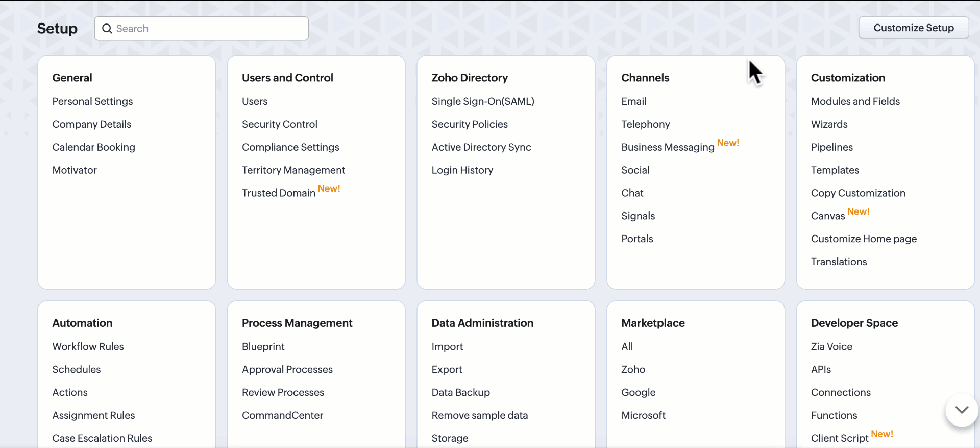Open Workflow Rules under Automation
Viewport: 980px width, 448px height.
(88, 346)
